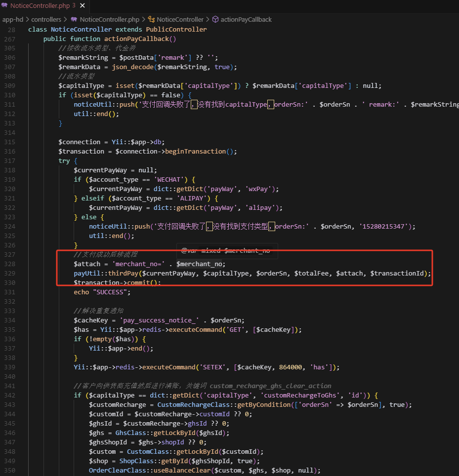Viewport: 459px width, 476px height.
Task: Open the app-hd breadcrumb folder
Action: point(13,19)
